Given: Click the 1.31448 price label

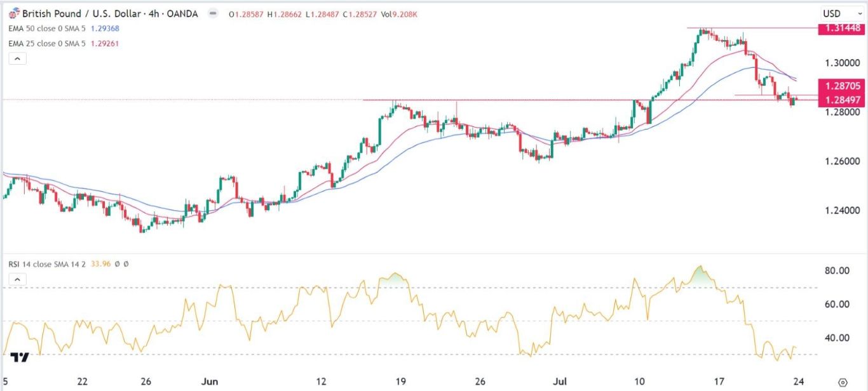Looking at the screenshot, I should 843,28.
